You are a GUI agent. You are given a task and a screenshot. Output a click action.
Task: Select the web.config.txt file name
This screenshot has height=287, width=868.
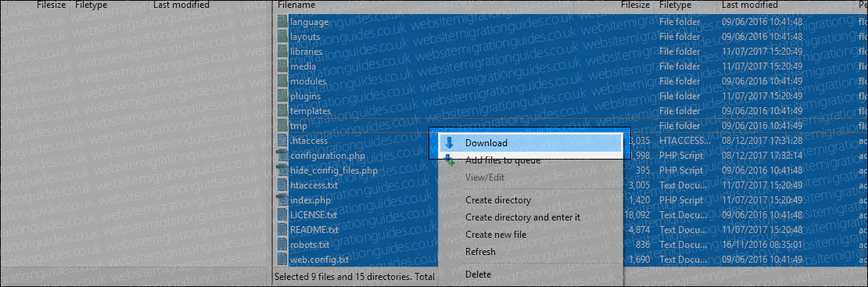click(x=319, y=260)
